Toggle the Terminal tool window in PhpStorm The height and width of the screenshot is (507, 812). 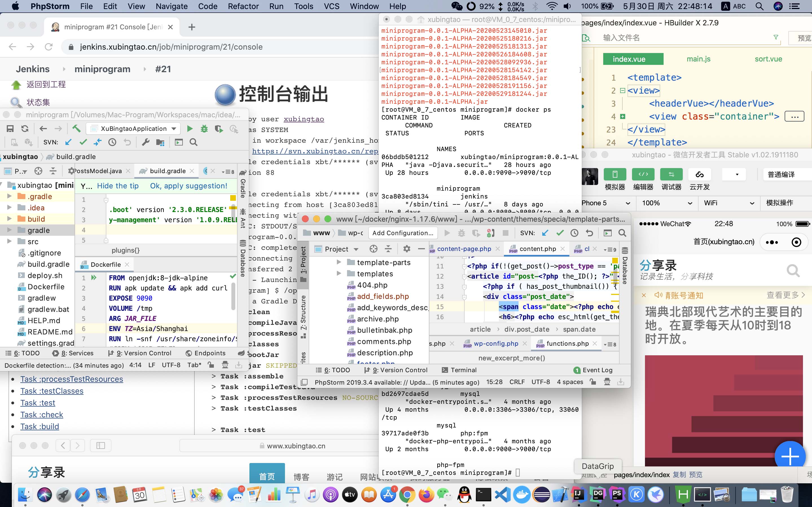coord(459,370)
